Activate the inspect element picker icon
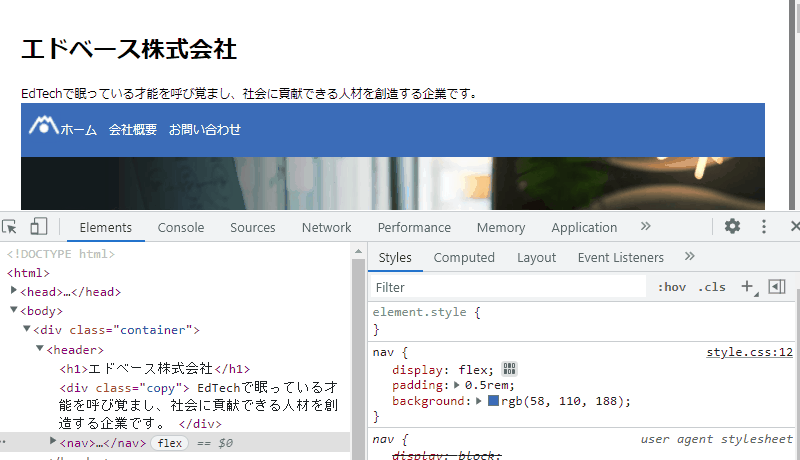800x460 pixels. tap(9, 226)
